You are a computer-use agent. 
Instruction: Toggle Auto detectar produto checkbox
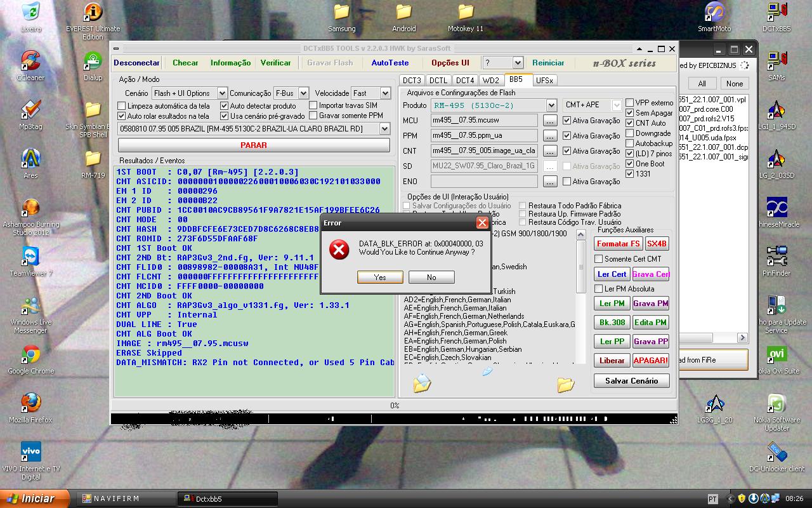click(x=224, y=106)
